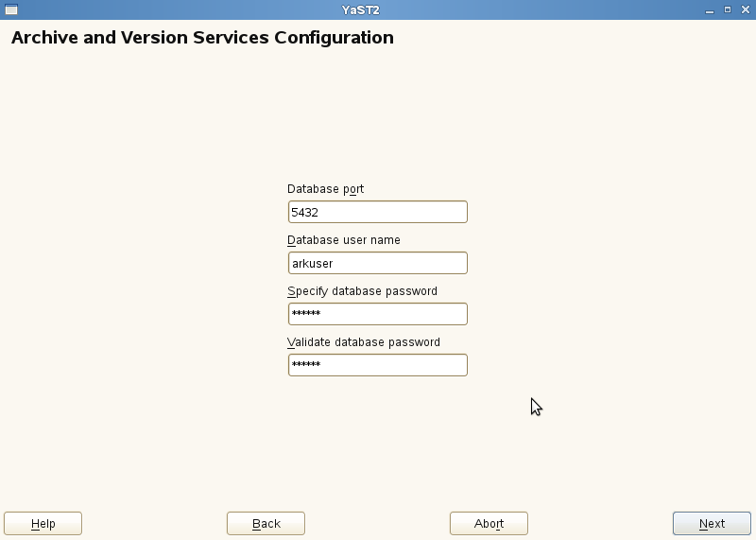
Task: Click the "Database port" label
Action: 325,189
